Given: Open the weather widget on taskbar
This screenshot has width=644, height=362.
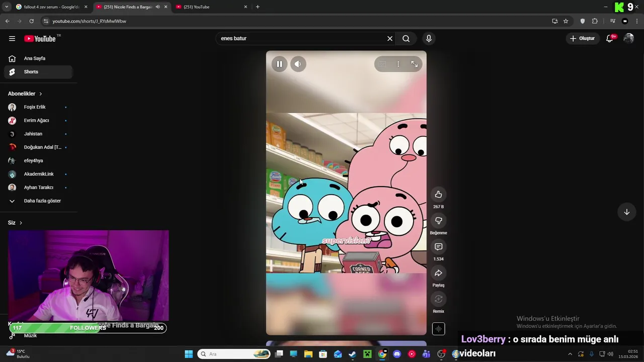Looking at the screenshot, I should (18, 354).
